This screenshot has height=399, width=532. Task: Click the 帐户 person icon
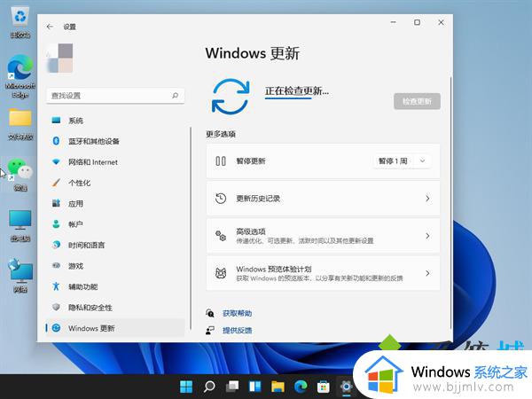coord(56,224)
